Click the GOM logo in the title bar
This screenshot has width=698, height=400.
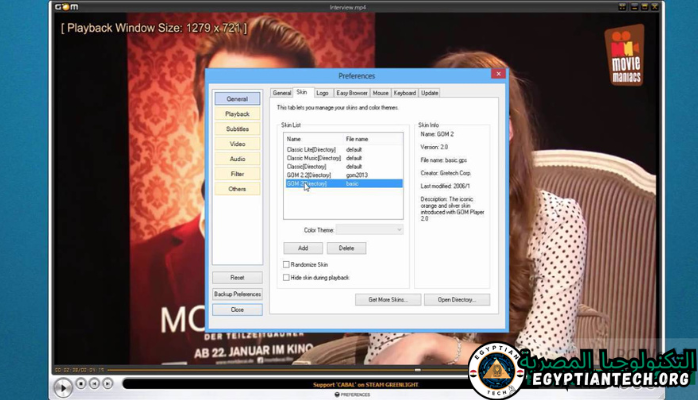point(66,7)
